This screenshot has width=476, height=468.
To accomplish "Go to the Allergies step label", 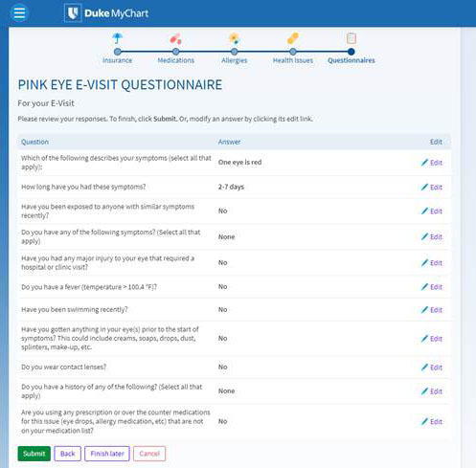I will click(235, 60).
